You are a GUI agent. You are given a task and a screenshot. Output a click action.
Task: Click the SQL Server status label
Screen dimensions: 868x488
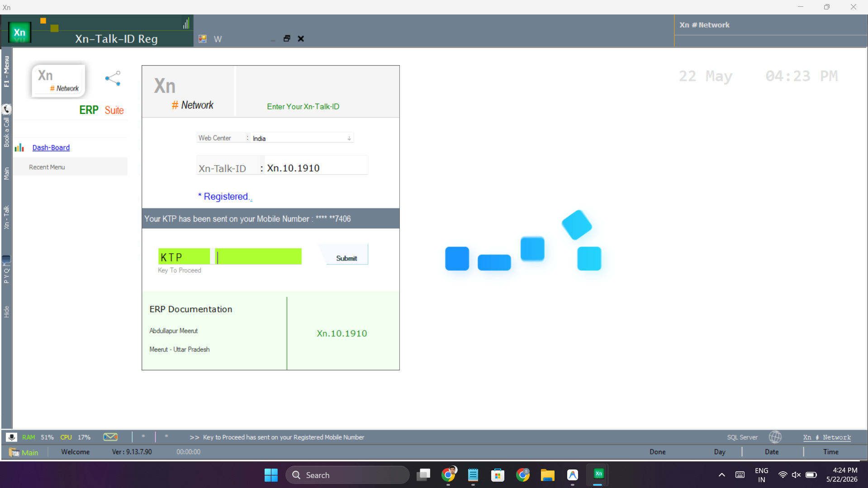(x=742, y=437)
